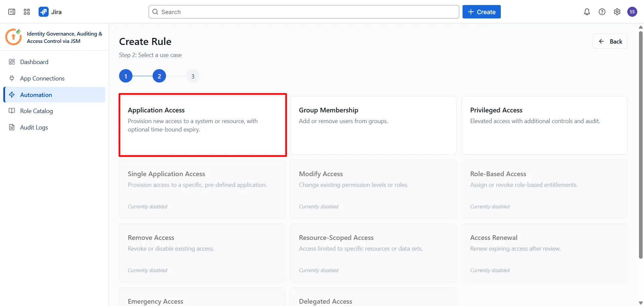This screenshot has height=306, width=644.
Task: Click 'Step 2: Select a use case' text
Action: 150,55
